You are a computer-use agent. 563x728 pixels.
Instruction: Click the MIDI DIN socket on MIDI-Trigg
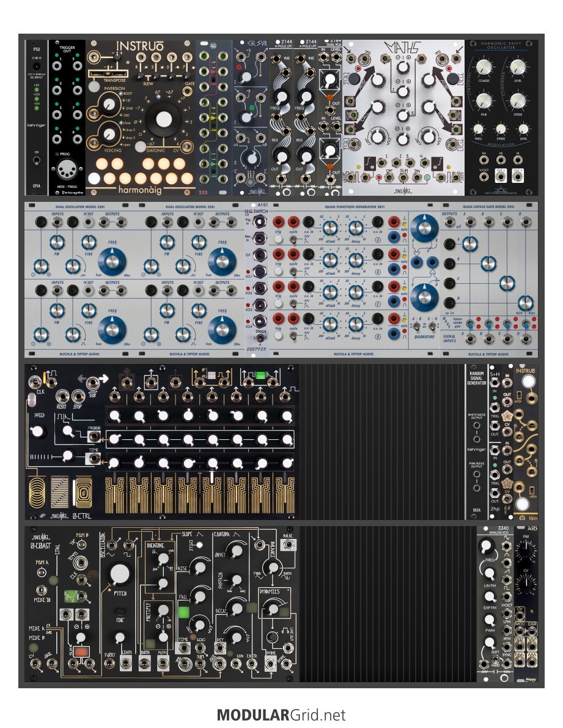pos(67,169)
